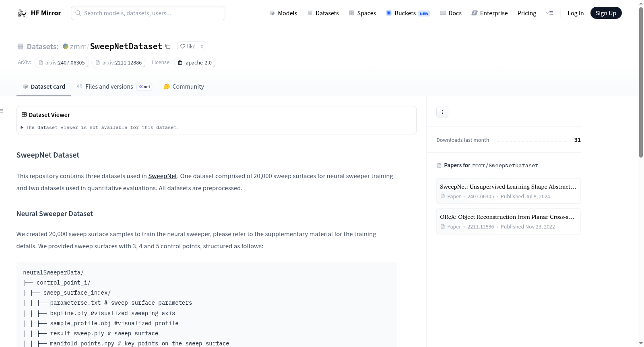Click the HF Mirror logo icon
Viewport: 644px width, 347px height.
pos(22,13)
